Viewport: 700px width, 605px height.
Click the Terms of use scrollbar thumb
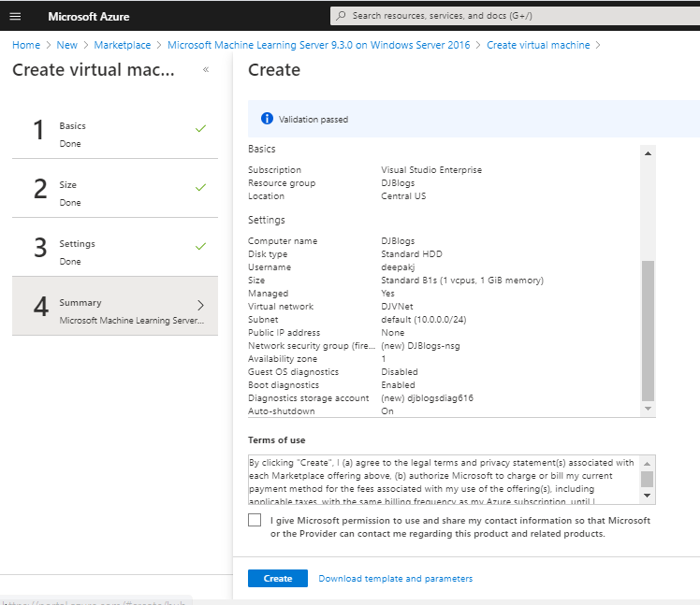(x=647, y=479)
